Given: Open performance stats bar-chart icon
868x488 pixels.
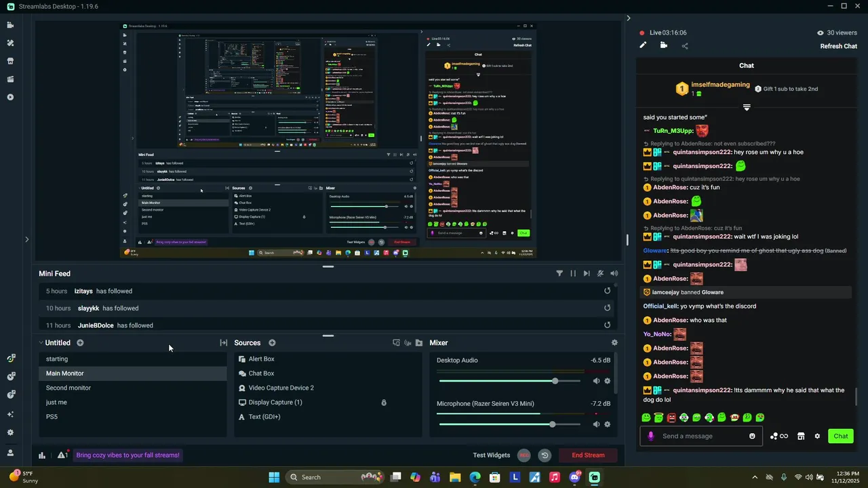Looking at the screenshot, I should point(42,455).
